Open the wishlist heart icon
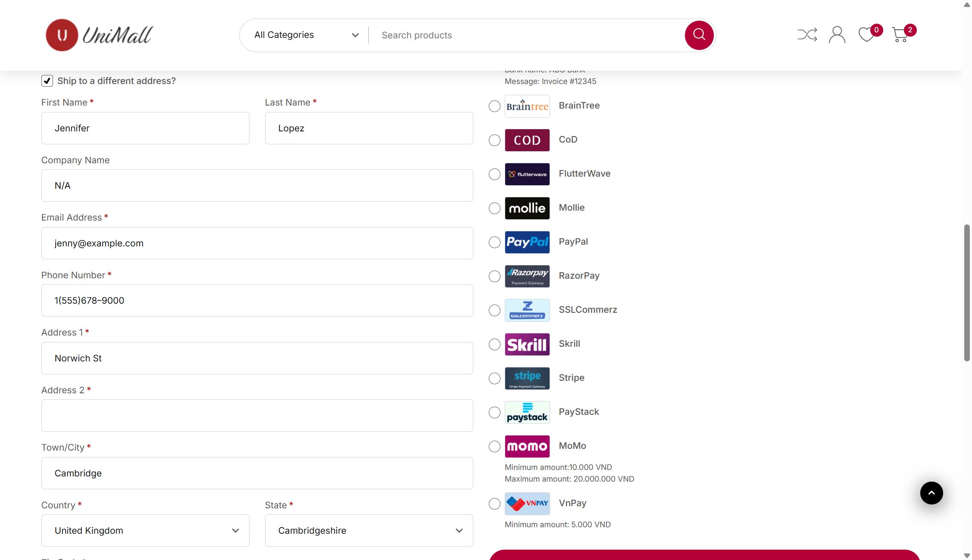The height and width of the screenshot is (560, 972). click(x=866, y=34)
